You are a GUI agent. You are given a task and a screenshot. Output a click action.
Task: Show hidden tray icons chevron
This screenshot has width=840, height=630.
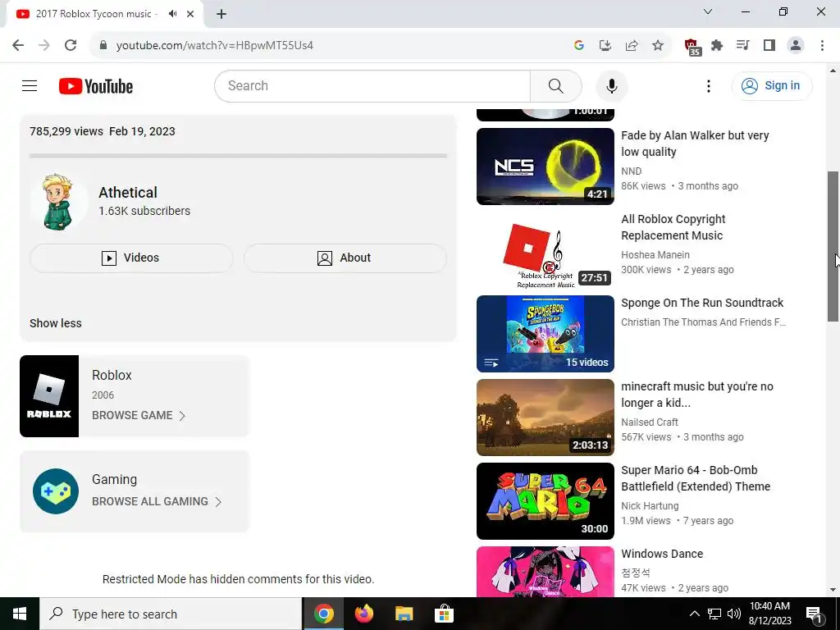point(694,614)
